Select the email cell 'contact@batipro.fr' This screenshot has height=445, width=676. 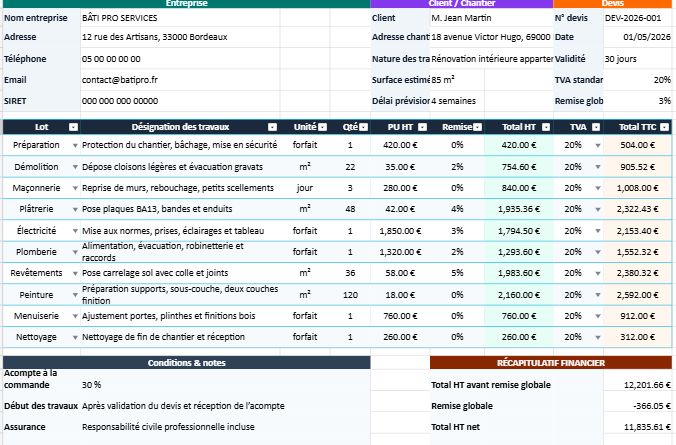pos(180,80)
